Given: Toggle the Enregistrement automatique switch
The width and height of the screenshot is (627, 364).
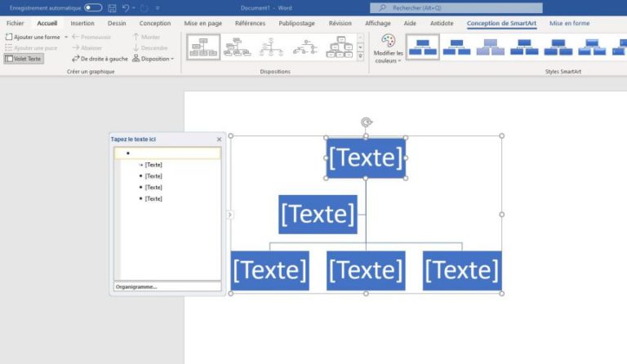Looking at the screenshot, I should point(93,7).
